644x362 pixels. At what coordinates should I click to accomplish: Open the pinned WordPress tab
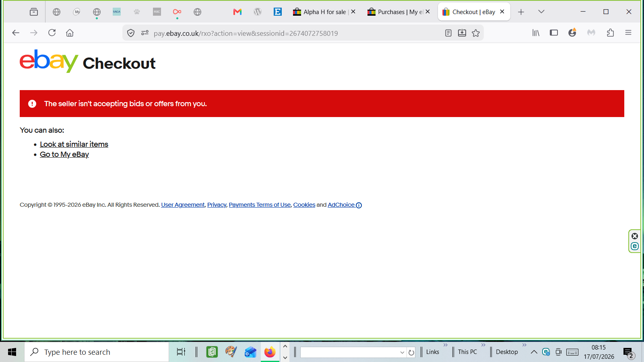pyautogui.click(x=258, y=12)
